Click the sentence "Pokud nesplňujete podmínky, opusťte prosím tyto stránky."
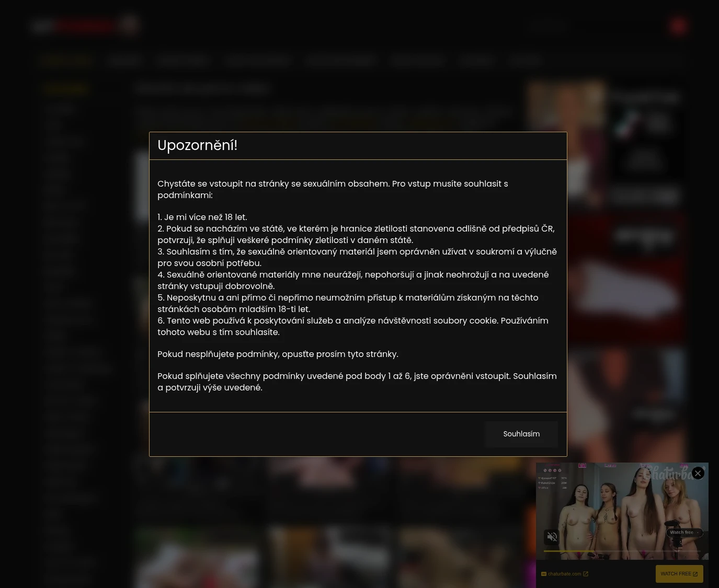 coord(278,354)
